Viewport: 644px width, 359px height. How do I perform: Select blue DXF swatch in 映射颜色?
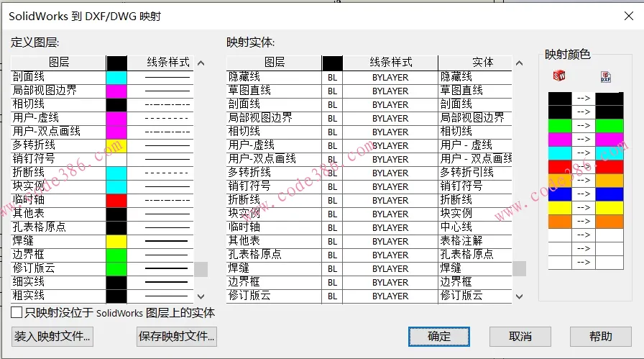609,194
